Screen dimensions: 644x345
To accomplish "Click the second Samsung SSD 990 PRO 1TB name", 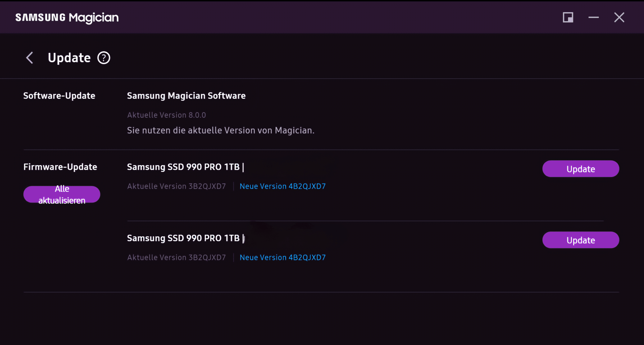I will tap(183, 238).
